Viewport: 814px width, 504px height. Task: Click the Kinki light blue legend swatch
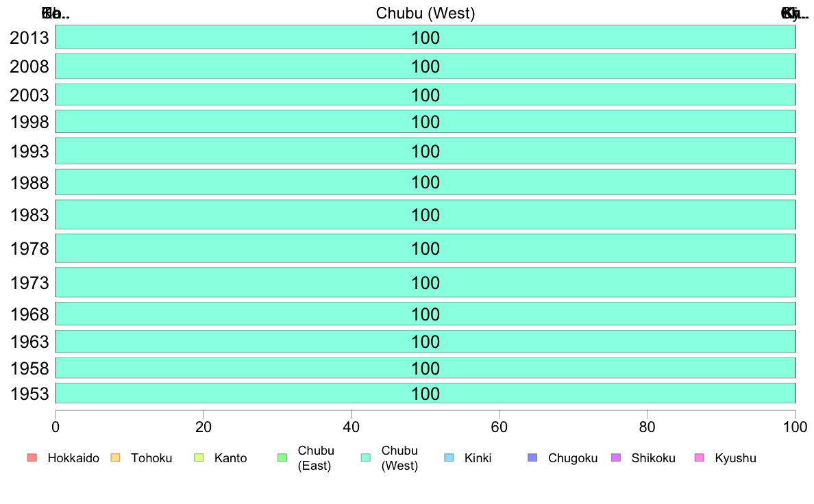[x=449, y=458]
